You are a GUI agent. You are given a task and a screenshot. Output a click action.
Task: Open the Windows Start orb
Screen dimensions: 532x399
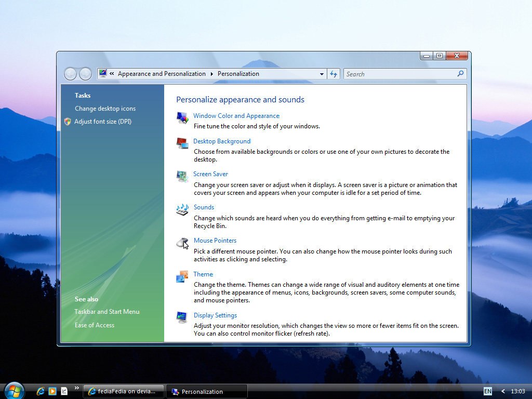pos(14,390)
